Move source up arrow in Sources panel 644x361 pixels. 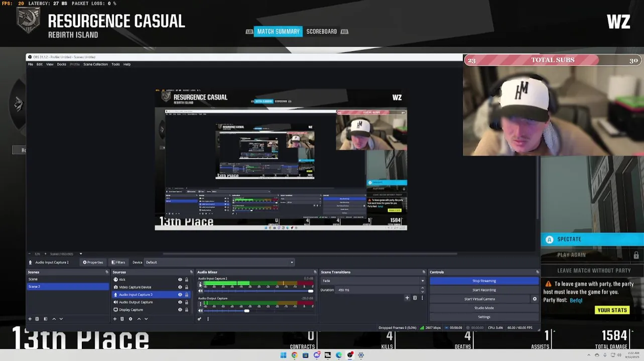point(139,319)
